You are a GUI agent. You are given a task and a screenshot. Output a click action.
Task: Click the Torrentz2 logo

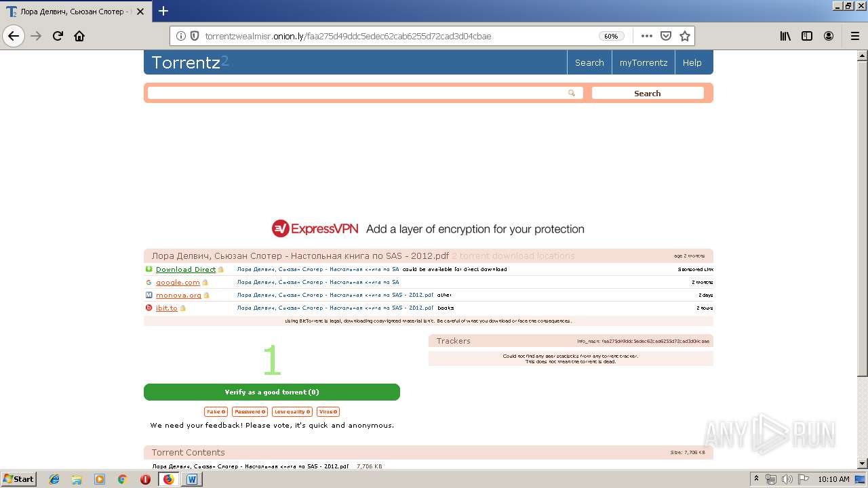(x=191, y=62)
